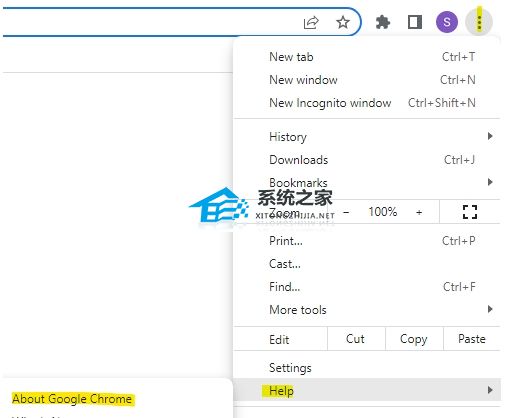This screenshot has width=530, height=418.
Task: Increase zoom with the plus button
Action: coord(419,212)
